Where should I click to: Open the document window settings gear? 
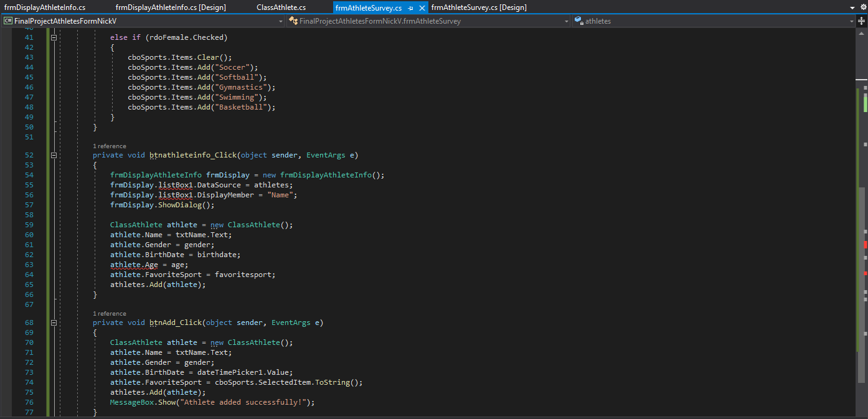click(863, 7)
